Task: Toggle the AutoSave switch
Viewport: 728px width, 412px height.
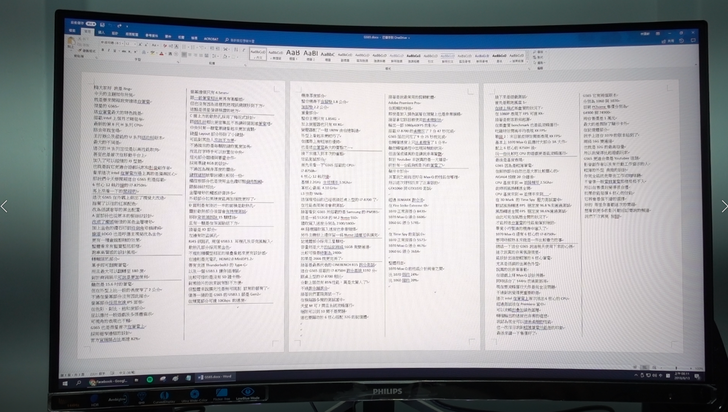Action: pos(91,24)
